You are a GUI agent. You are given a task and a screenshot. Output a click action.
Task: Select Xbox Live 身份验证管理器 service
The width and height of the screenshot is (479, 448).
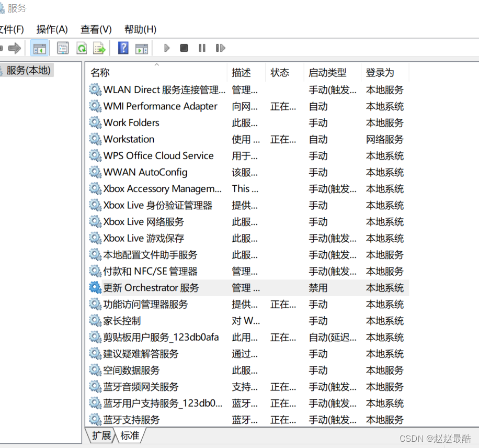(157, 205)
